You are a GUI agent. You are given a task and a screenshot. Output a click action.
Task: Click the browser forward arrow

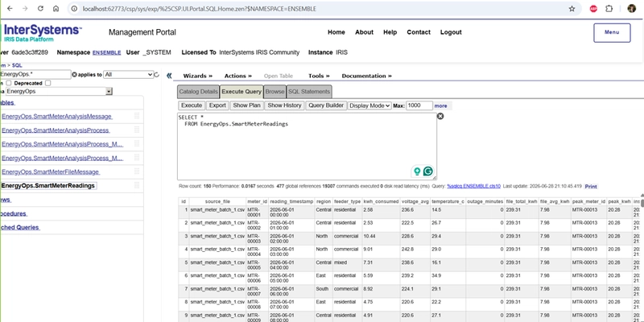pos(25,9)
